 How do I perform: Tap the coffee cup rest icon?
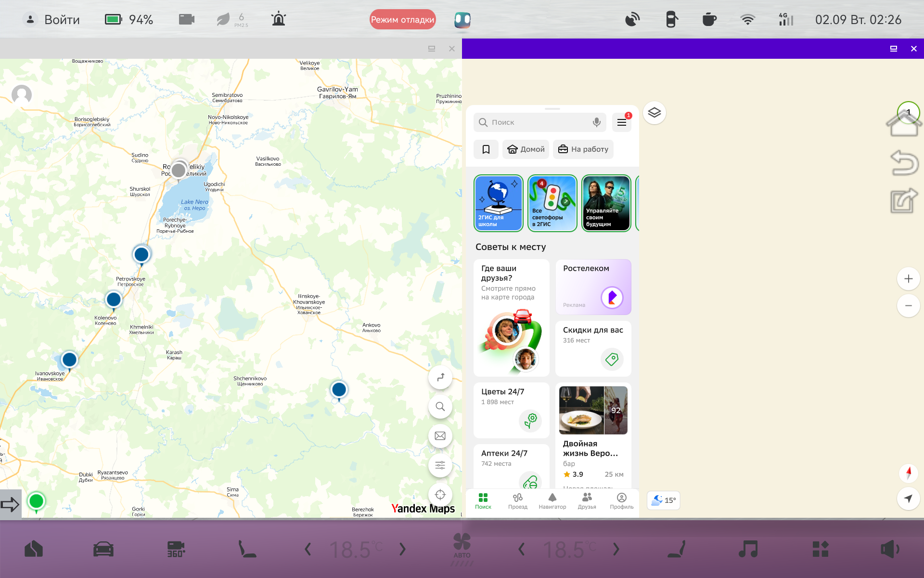[709, 20]
